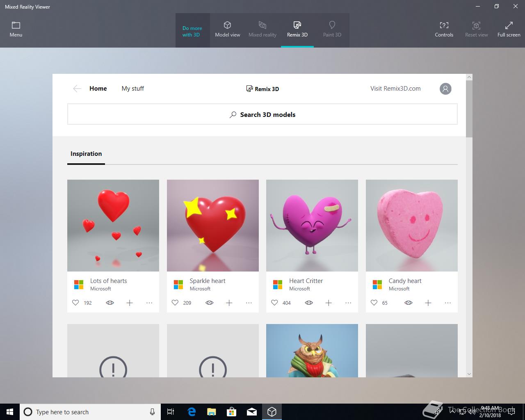This screenshot has height=420, width=525.
Task: Like the Sparkle heart model
Action: tap(175, 303)
